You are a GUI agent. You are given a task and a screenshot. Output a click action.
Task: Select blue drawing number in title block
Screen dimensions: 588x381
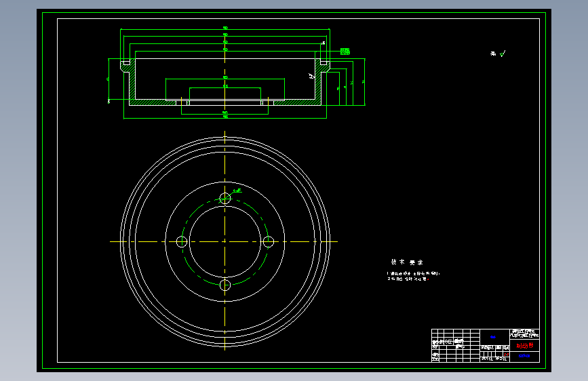[524, 356]
